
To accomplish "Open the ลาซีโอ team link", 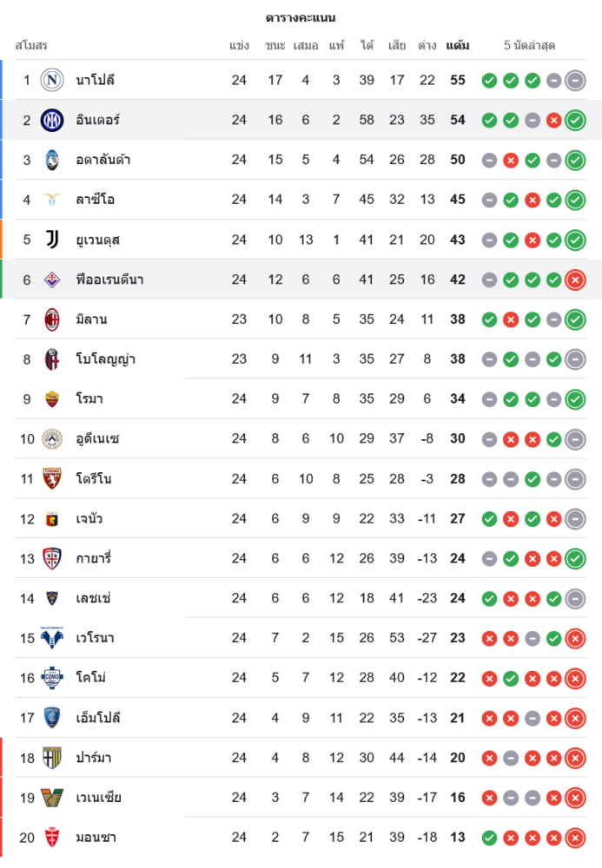I will tap(96, 200).
